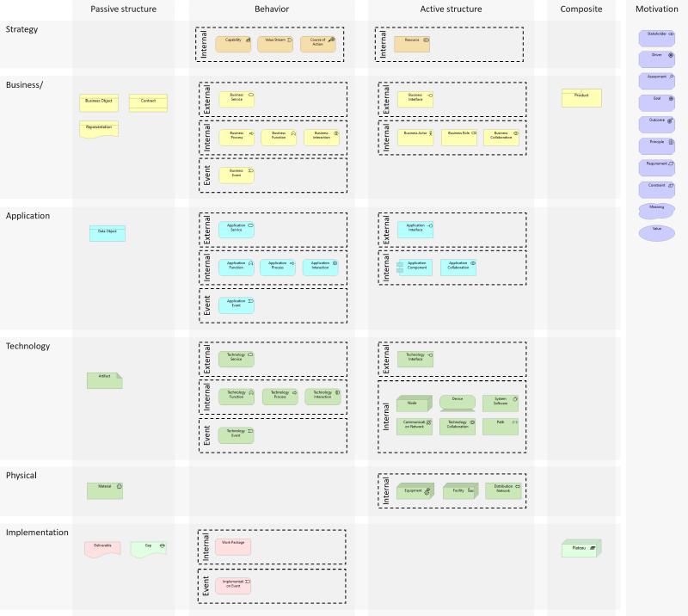Select the Application Interaction element
Viewport: 688px width, 616px height.
[x=321, y=268]
